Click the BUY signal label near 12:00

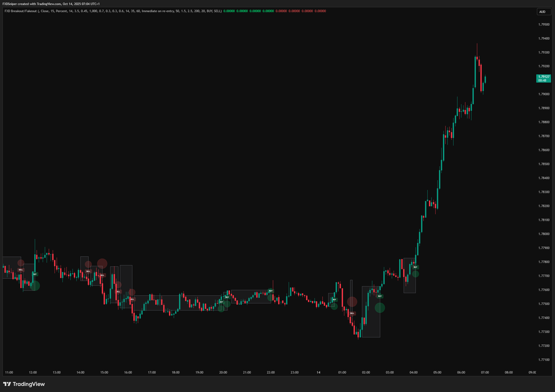pos(35,274)
